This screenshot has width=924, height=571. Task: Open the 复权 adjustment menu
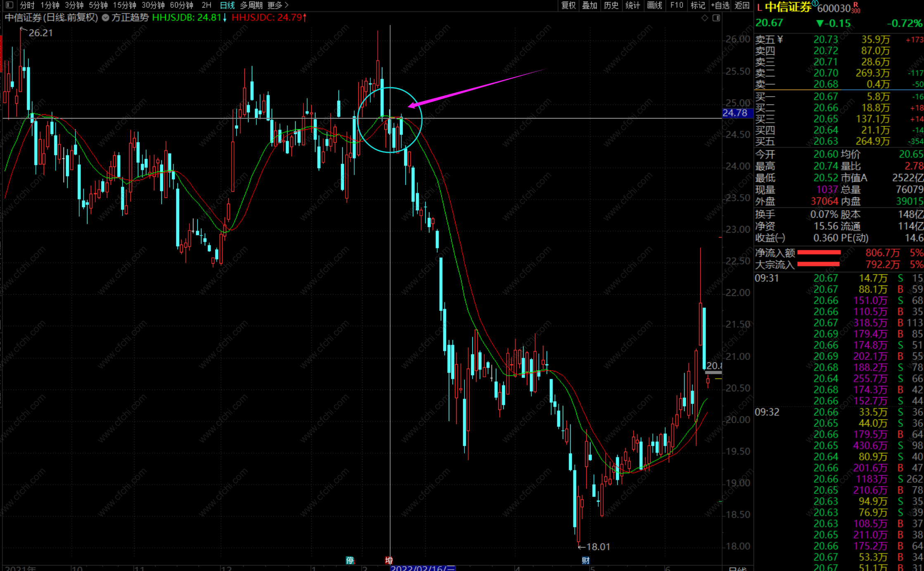click(x=568, y=5)
